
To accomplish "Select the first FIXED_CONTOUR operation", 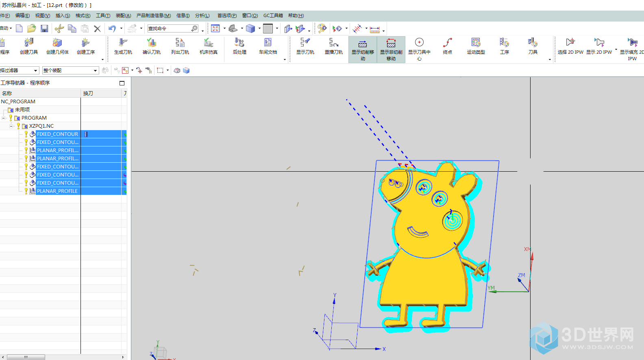I will [57, 134].
